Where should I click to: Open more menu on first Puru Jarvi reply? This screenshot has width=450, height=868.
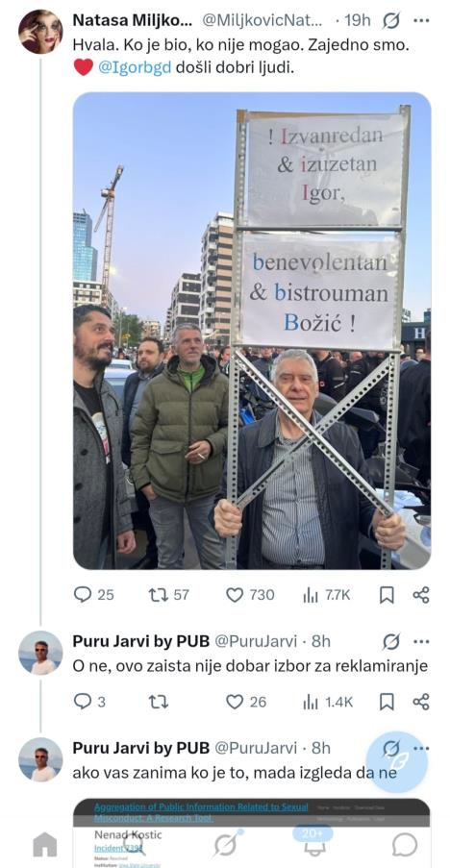422,642
